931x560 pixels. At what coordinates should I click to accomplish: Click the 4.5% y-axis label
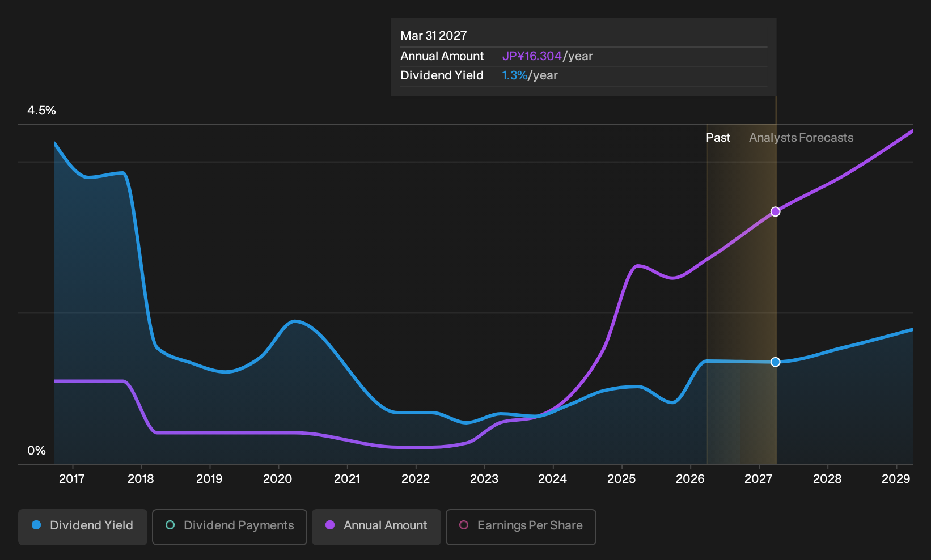click(42, 111)
